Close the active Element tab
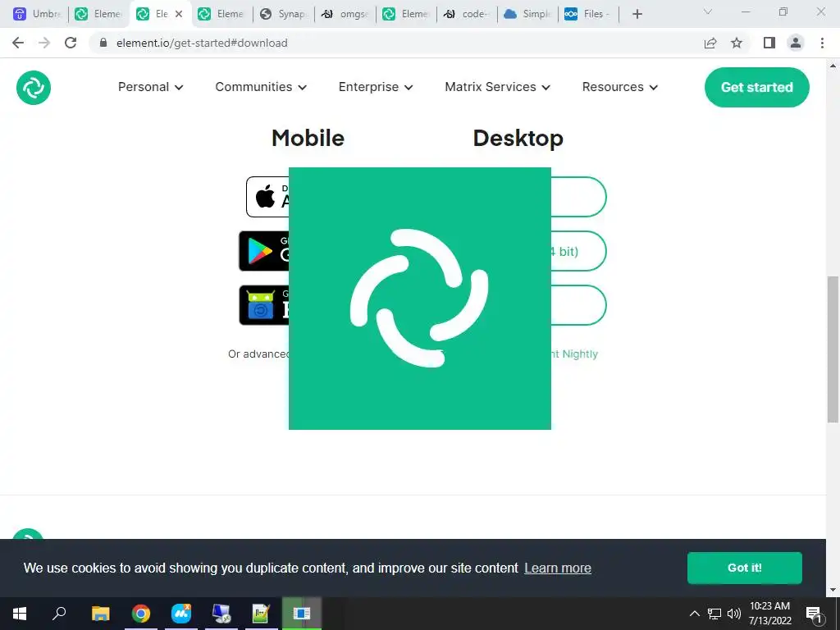The image size is (840, 630). tap(179, 14)
